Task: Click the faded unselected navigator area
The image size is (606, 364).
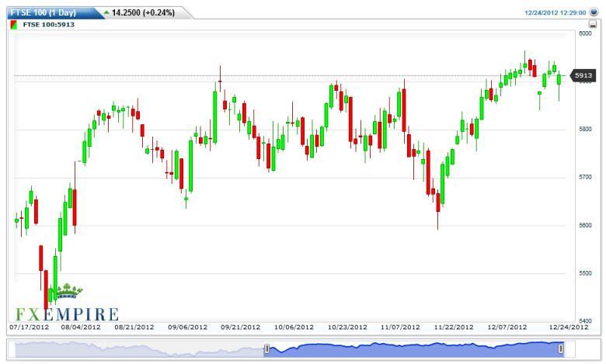Action: click(139, 349)
